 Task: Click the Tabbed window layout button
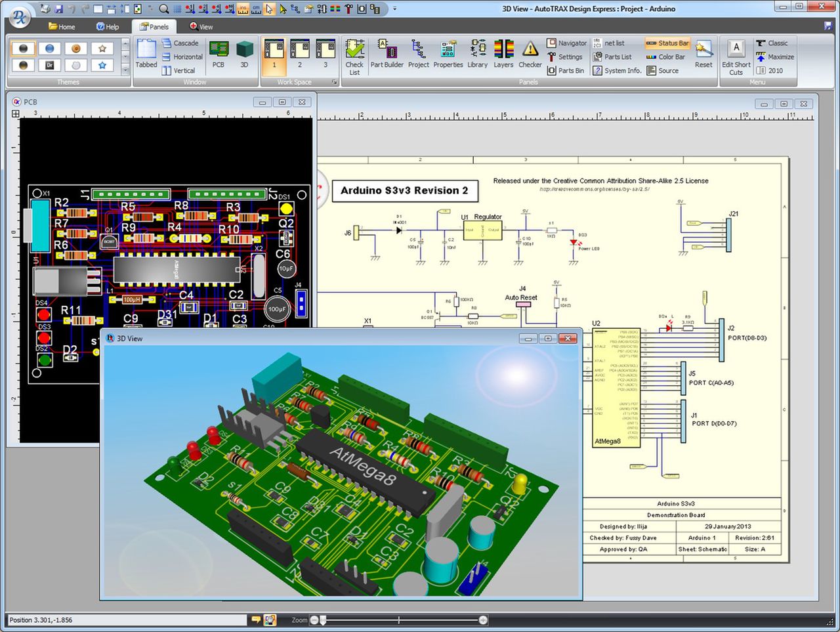click(x=146, y=54)
